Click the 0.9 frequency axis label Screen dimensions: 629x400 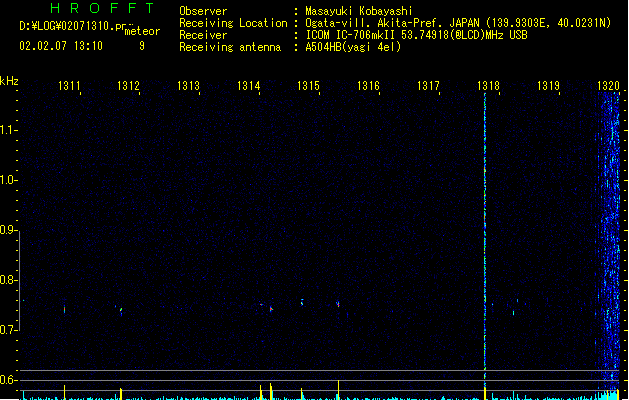8,230
